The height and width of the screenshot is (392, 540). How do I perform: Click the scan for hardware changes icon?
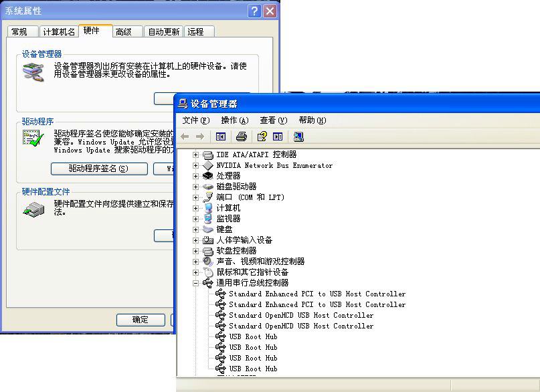coord(298,136)
